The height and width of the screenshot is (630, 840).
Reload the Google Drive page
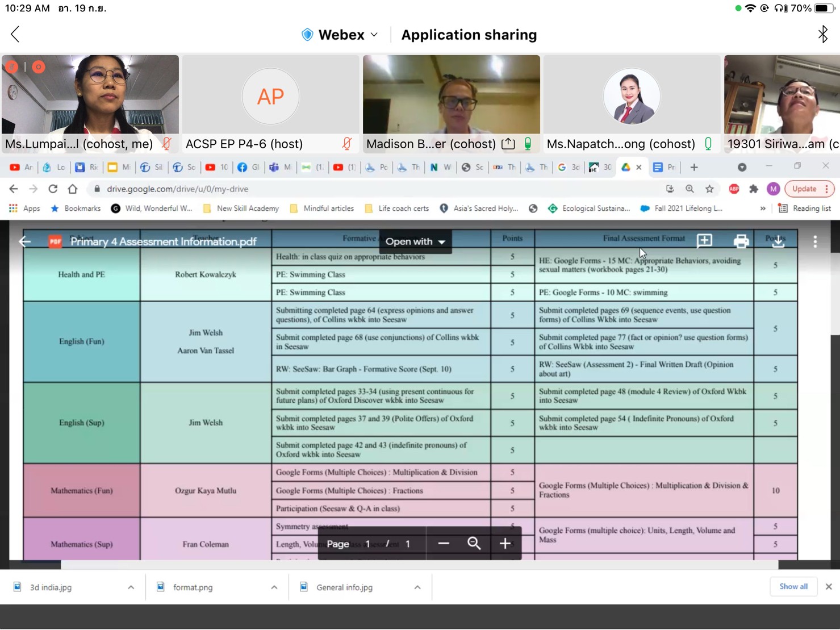coord(53,189)
